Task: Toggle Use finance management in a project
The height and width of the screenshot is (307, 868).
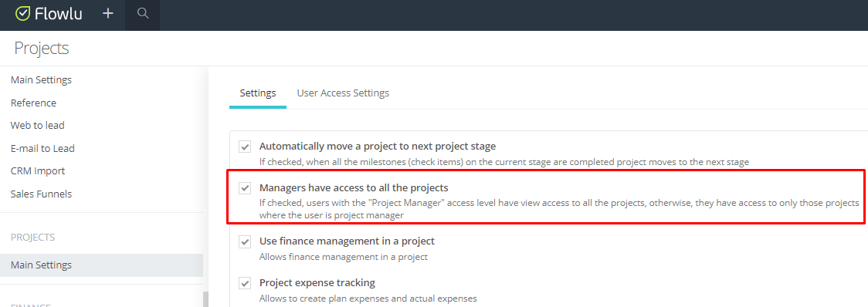Action: (x=245, y=241)
